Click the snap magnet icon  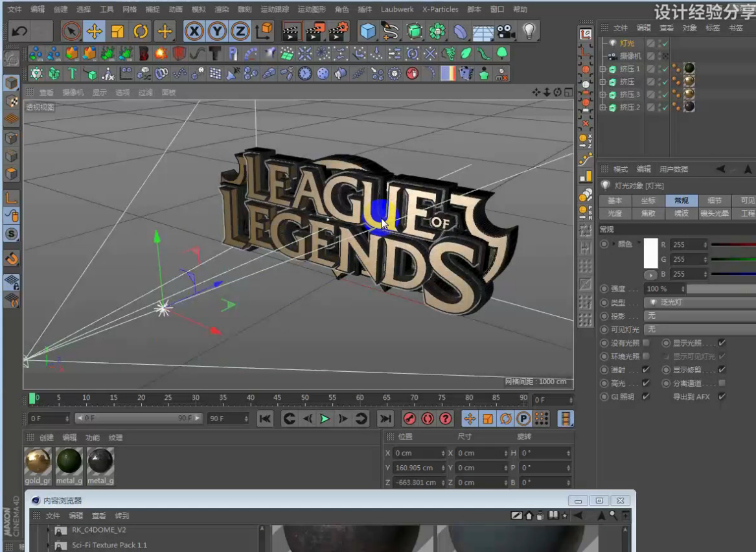[12, 259]
